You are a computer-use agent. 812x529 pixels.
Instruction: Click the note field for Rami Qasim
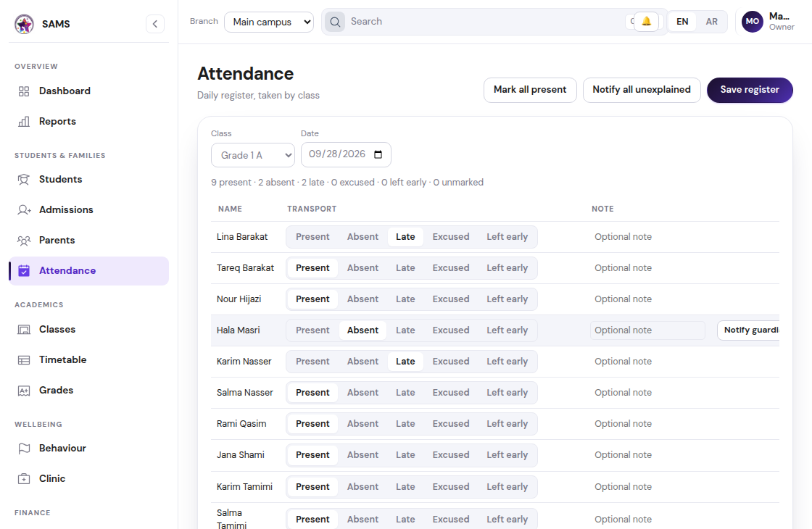click(647, 424)
